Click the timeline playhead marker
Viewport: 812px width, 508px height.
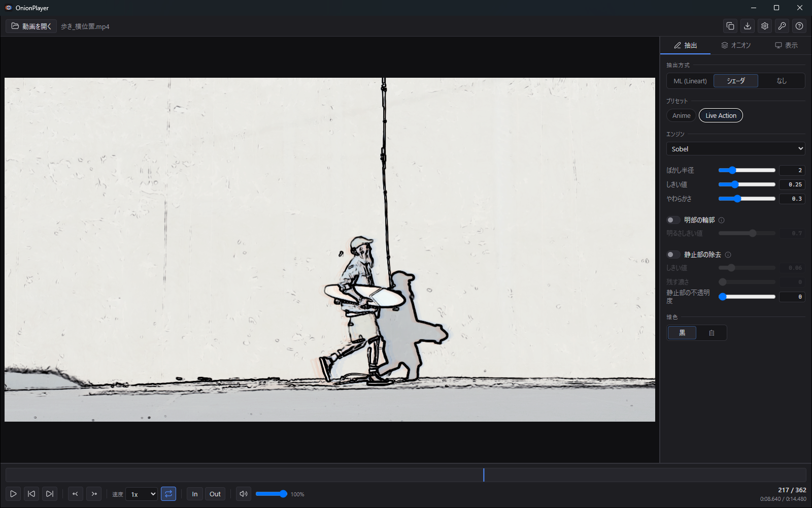click(x=484, y=475)
